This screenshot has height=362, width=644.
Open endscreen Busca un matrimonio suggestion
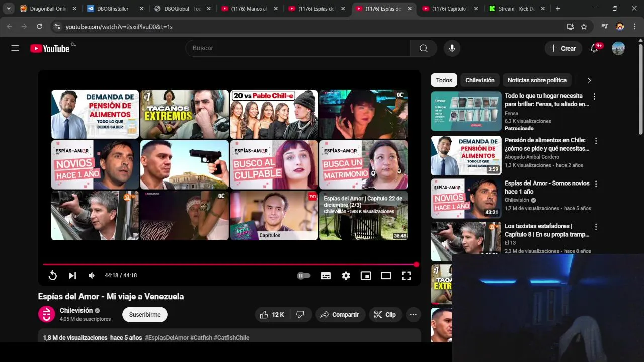click(363, 165)
